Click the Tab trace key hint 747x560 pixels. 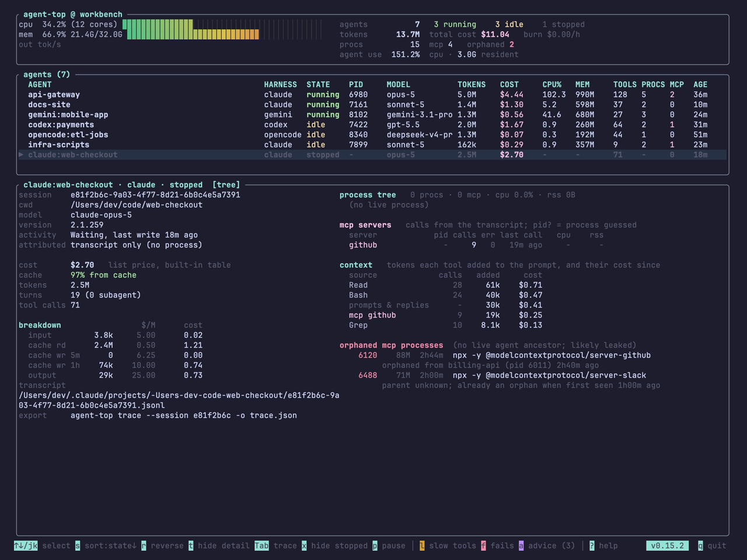pyautogui.click(x=275, y=546)
